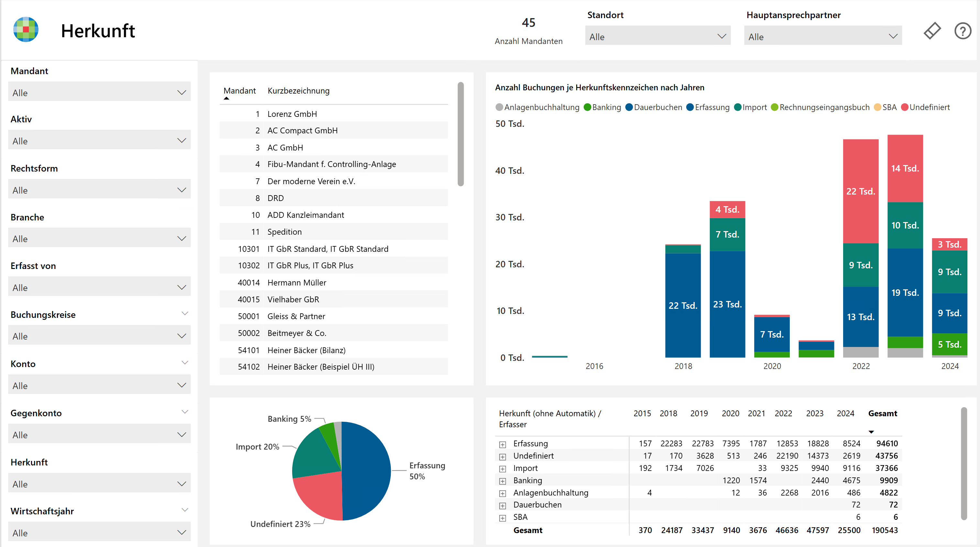Select the Rechnungseingangsbuch legend entry

tap(820, 107)
